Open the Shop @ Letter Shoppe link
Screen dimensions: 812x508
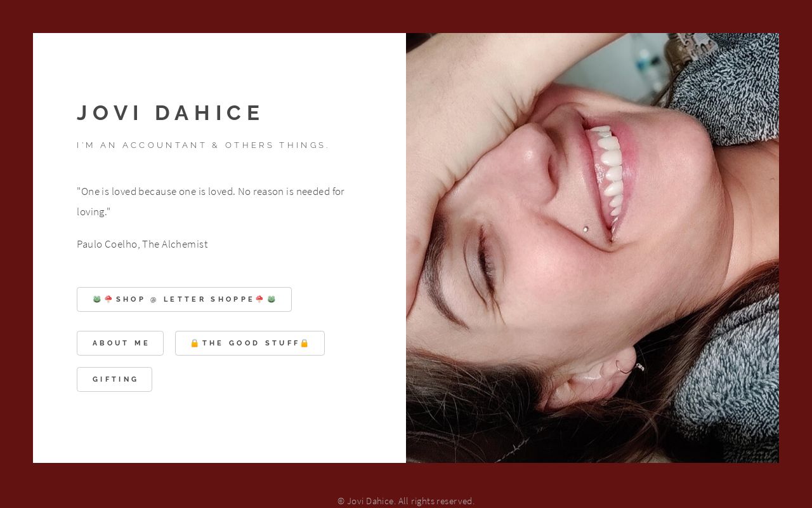pos(184,299)
